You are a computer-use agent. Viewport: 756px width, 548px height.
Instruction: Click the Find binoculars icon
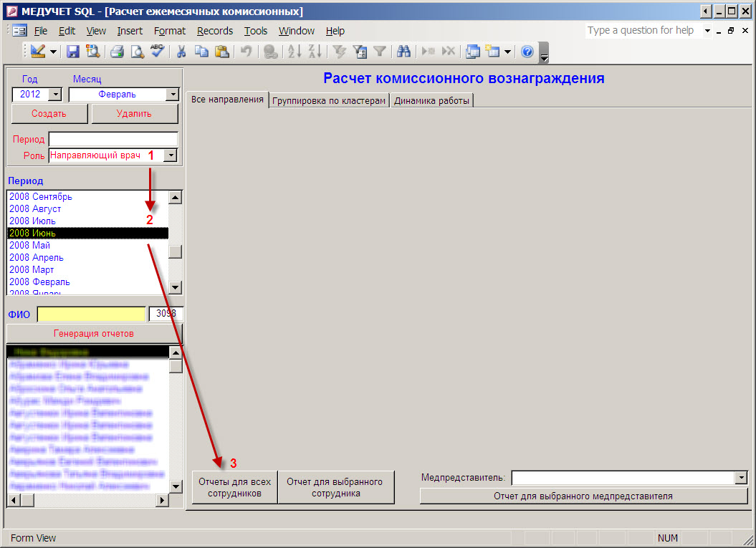pyautogui.click(x=403, y=52)
